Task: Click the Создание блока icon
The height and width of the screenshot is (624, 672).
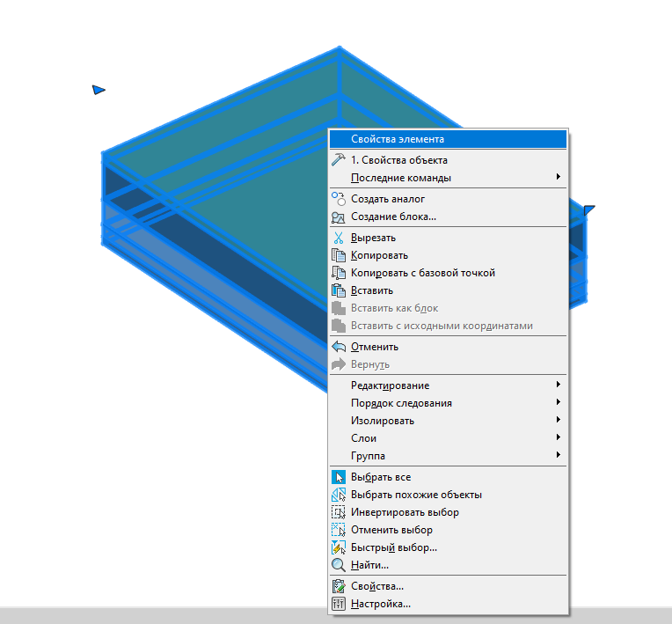Action: 339,217
